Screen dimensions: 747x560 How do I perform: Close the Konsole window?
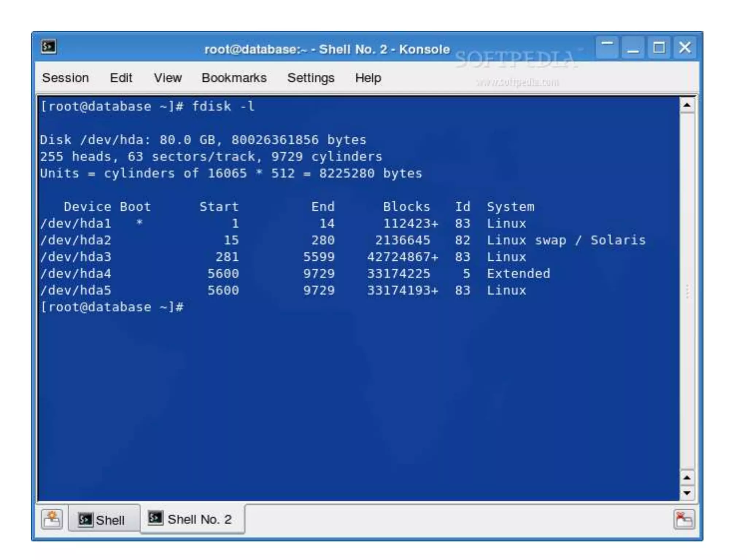click(x=685, y=47)
